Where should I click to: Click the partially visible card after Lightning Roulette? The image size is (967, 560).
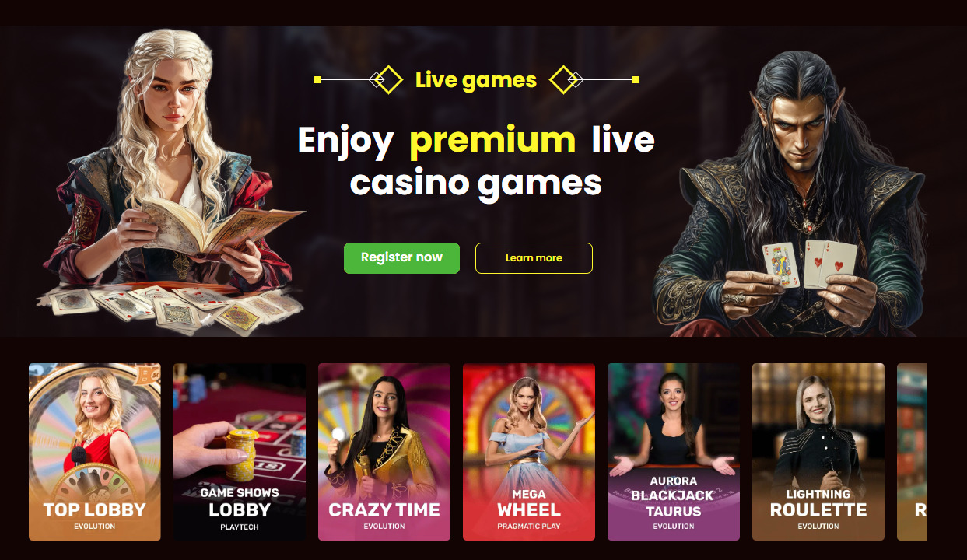912,452
